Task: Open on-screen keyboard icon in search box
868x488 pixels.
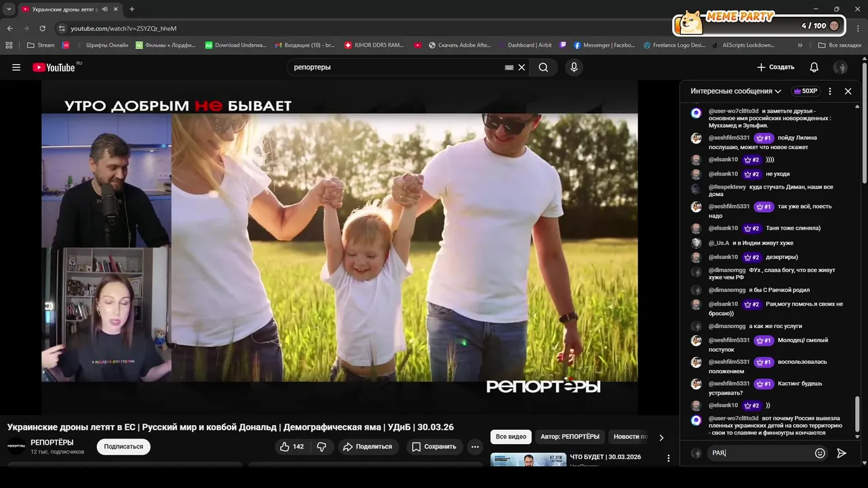Action: coord(509,67)
